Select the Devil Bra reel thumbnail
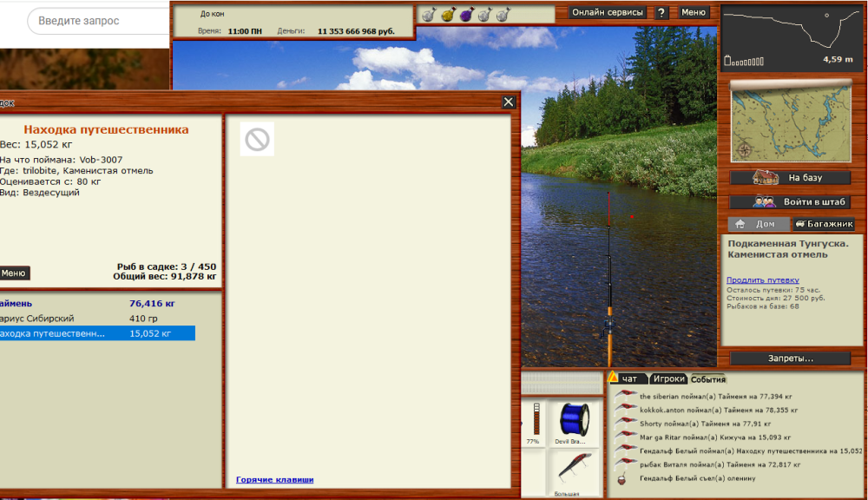The height and width of the screenshot is (500, 868). tap(573, 421)
